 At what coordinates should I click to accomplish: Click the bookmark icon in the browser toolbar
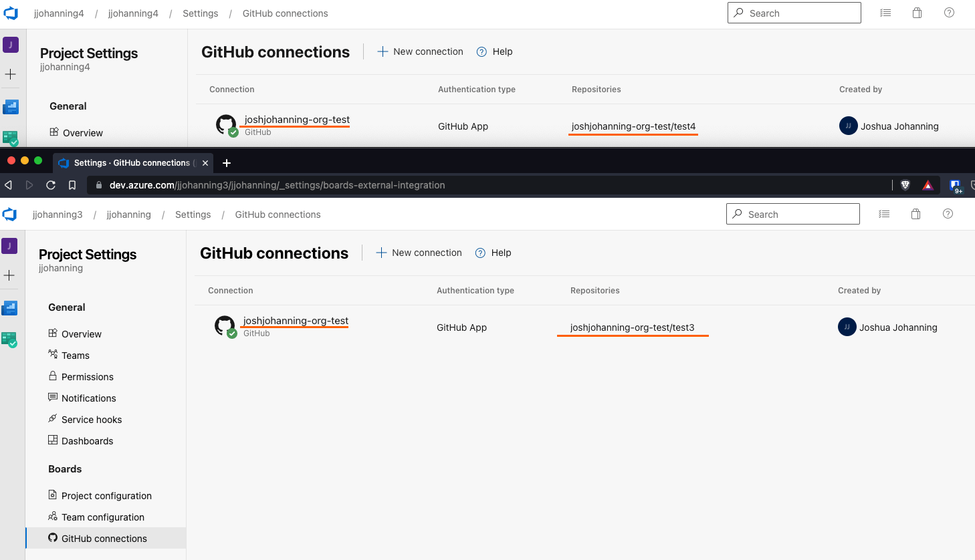coord(72,185)
